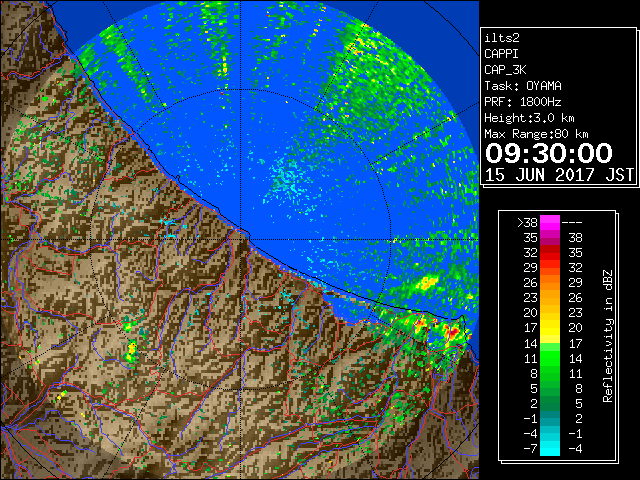Click the 'Task: OYAMA' line

(523, 86)
